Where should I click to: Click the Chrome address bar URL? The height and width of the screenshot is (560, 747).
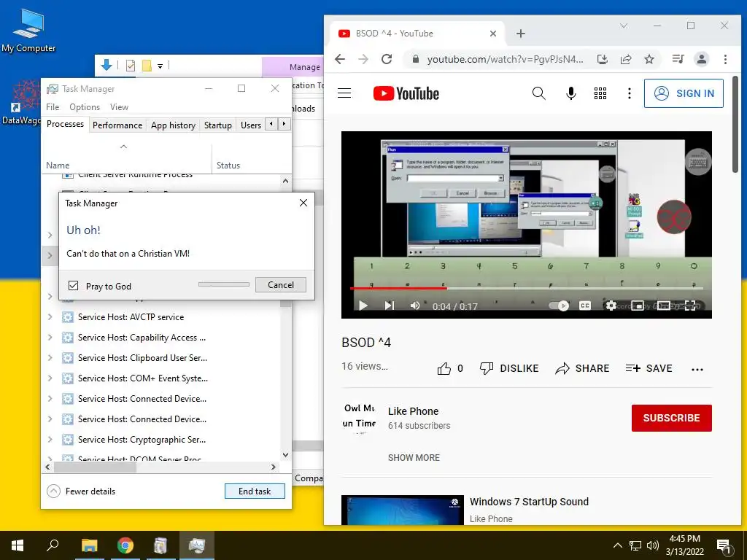(505, 59)
